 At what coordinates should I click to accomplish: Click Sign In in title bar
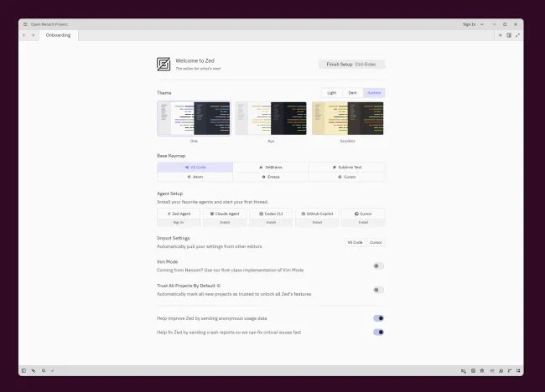click(469, 24)
